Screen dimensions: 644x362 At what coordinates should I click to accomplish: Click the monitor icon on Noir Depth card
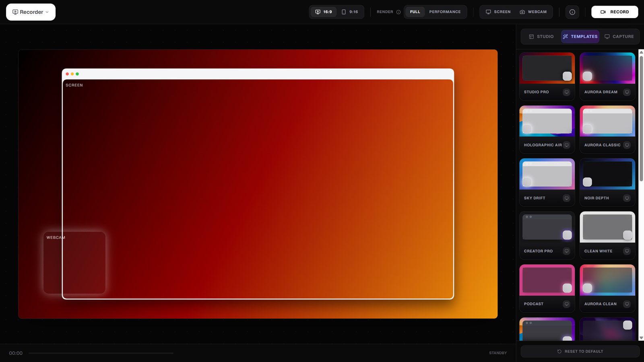(627, 198)
